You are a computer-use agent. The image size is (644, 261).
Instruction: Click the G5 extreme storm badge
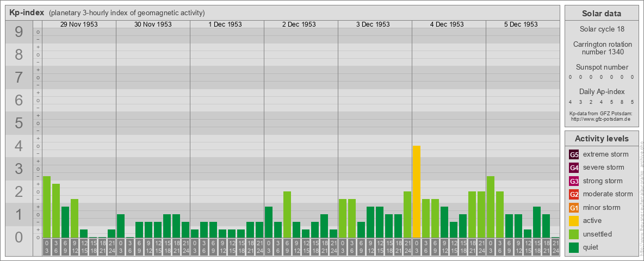[574, 154]
